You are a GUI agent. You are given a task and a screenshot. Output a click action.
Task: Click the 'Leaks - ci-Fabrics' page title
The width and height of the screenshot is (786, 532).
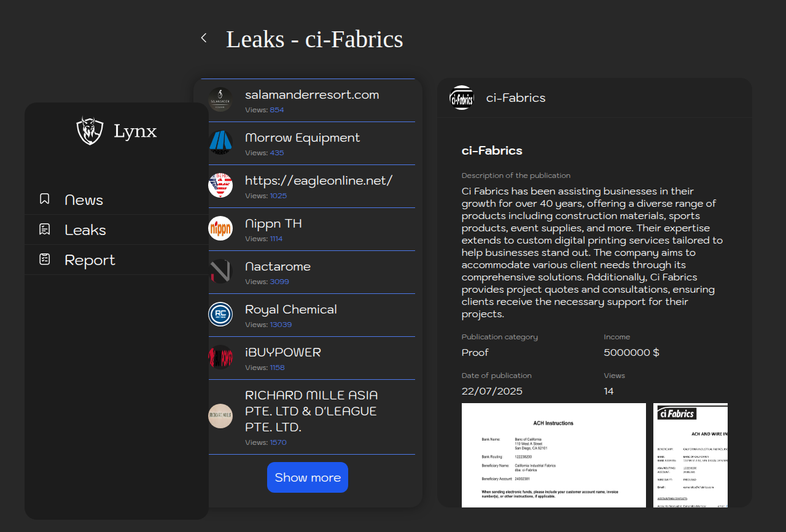tap(314, 39)
